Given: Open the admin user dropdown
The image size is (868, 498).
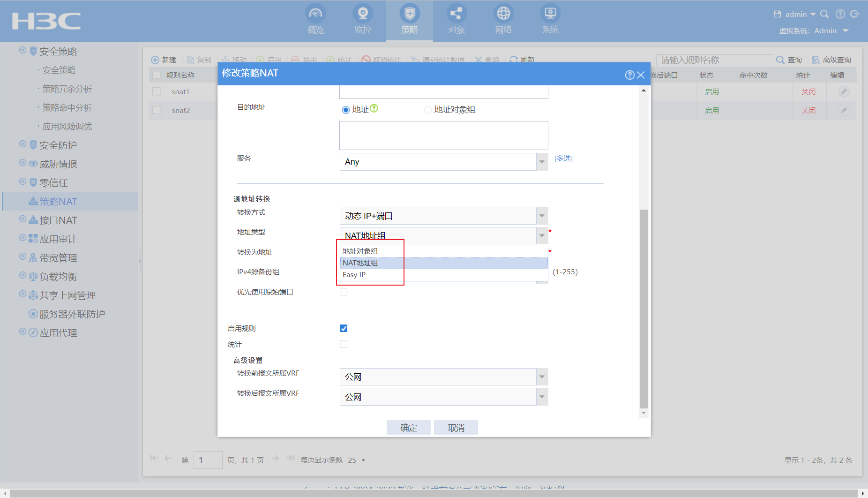Looking at the screenshot, I should [801, 14].
